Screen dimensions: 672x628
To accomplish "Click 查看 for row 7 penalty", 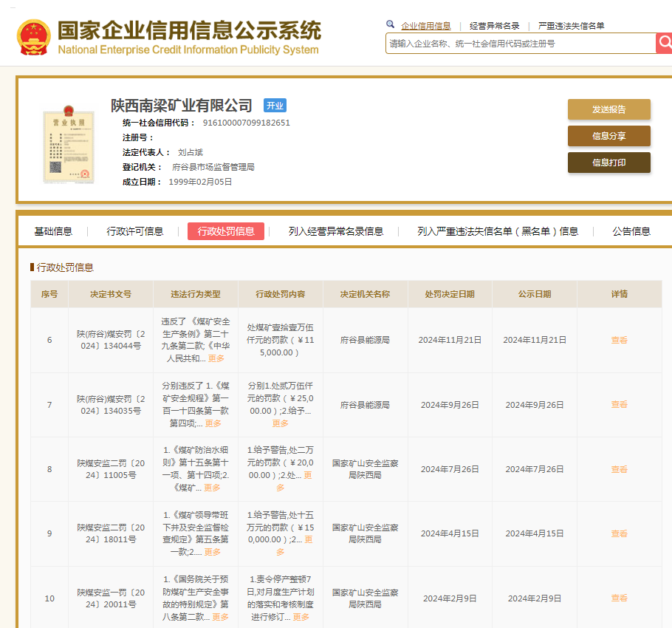I will click(619, 404).
